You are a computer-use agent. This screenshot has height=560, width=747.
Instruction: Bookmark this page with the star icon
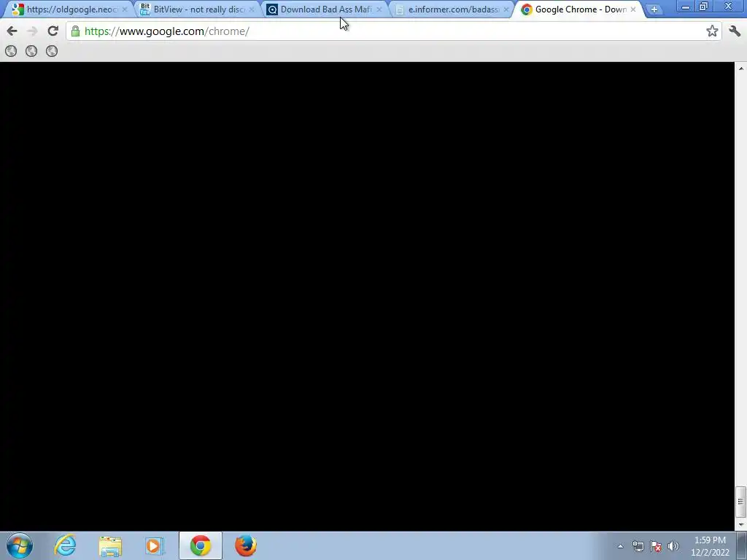[x=712, y=31]
